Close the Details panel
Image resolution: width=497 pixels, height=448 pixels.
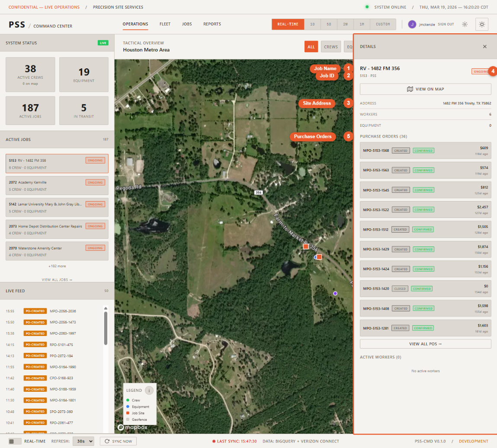(x=484, y=46)
